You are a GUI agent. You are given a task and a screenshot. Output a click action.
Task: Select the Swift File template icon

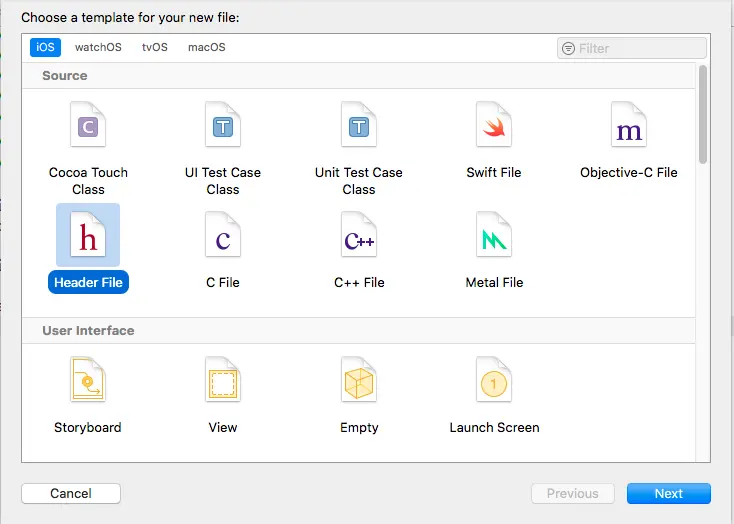point(494,125)
